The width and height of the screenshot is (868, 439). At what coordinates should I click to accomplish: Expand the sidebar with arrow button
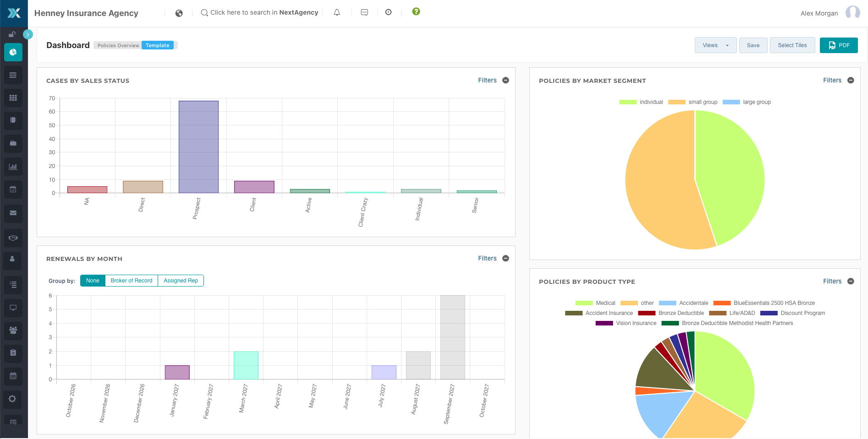(28, 34)
